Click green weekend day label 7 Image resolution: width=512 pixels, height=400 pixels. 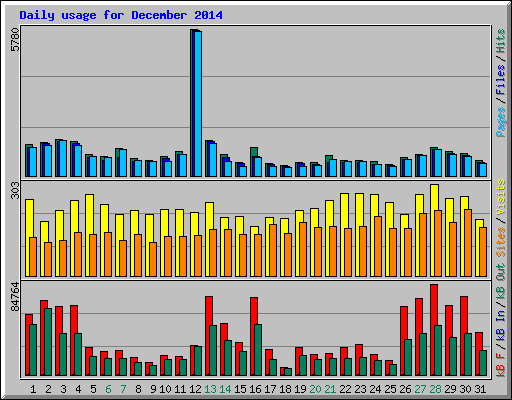pyautogui.click(x=123, y=389)
